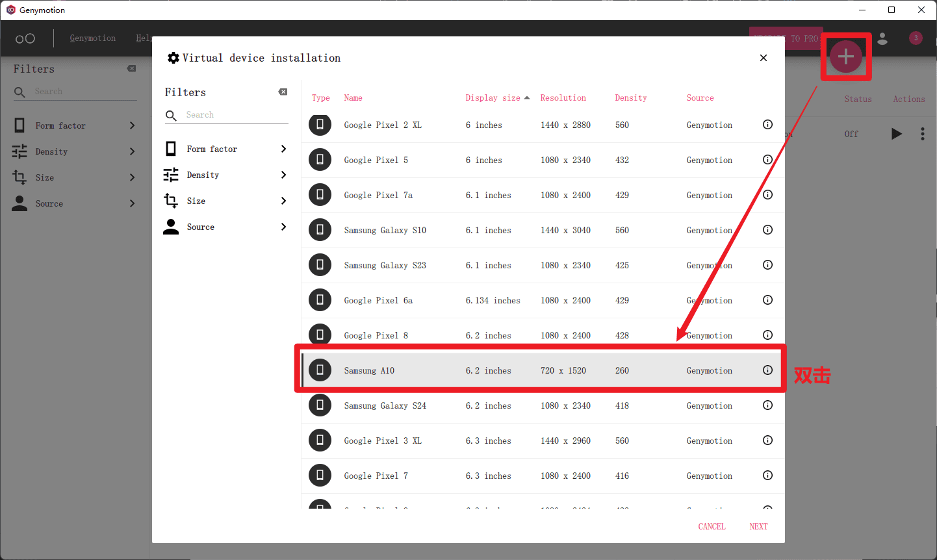Sort devices by Resolution column header

pyautogui.click(x=563, y=98)
